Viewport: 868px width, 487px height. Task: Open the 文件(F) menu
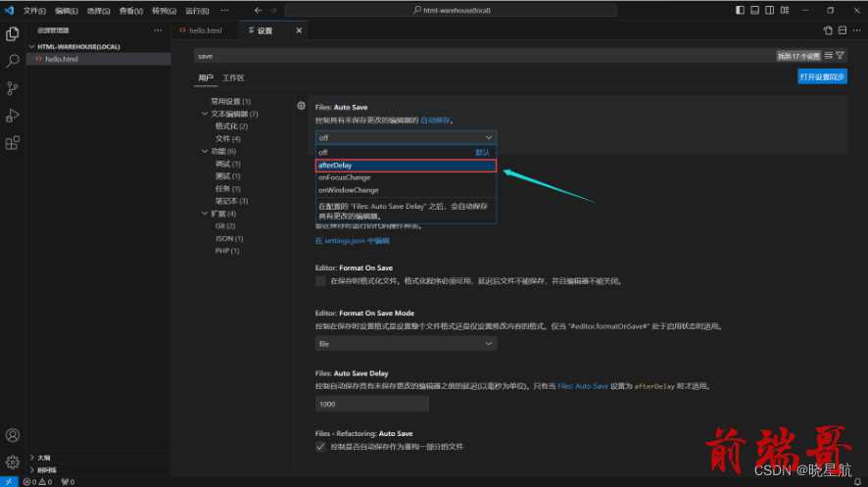point(34,11)
